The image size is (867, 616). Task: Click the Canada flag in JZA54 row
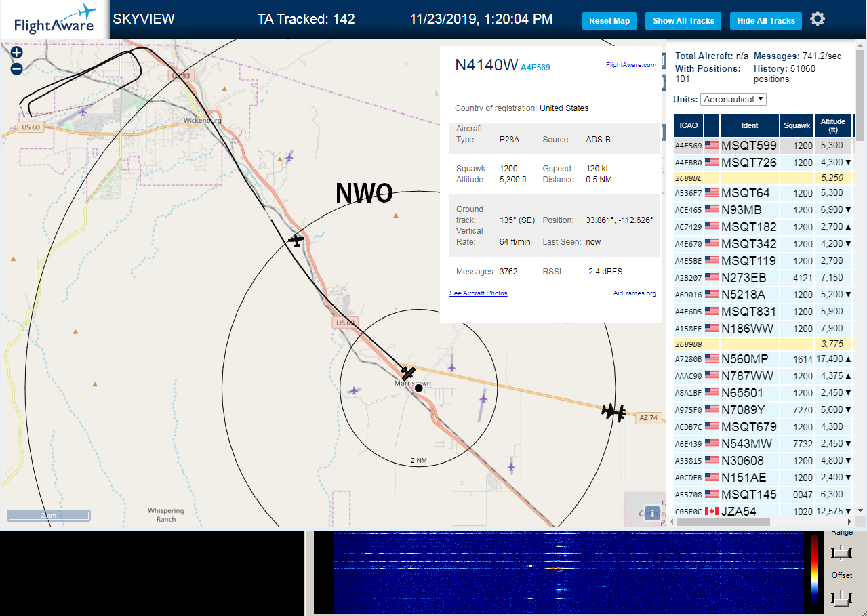coord(712,511)
